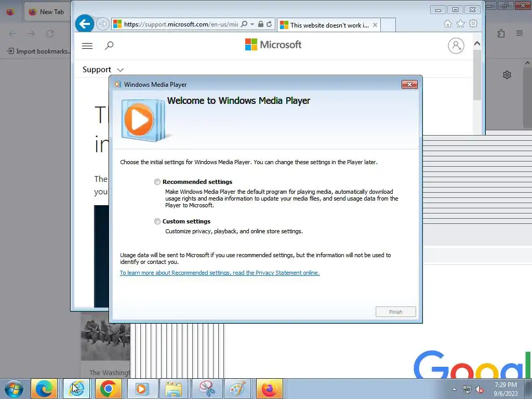
Task: Open the address bar autocomplete dropdown arrow
Action: click(252, 24)
